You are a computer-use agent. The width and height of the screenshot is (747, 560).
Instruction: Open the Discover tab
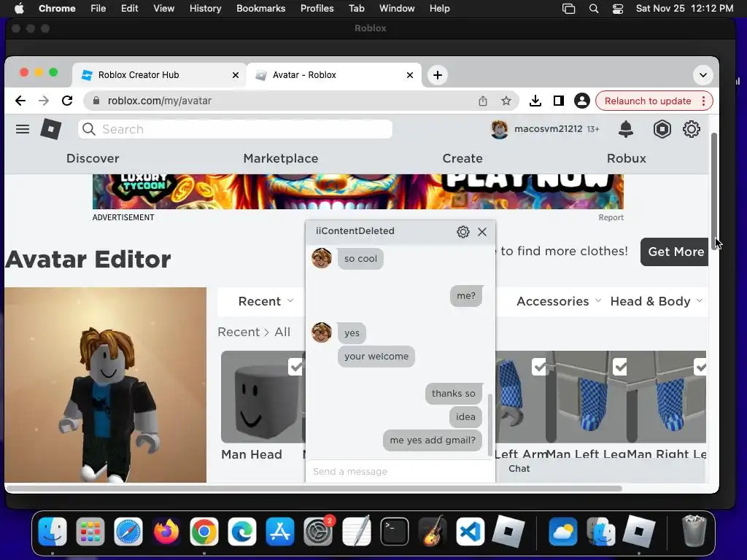point(93,158)
